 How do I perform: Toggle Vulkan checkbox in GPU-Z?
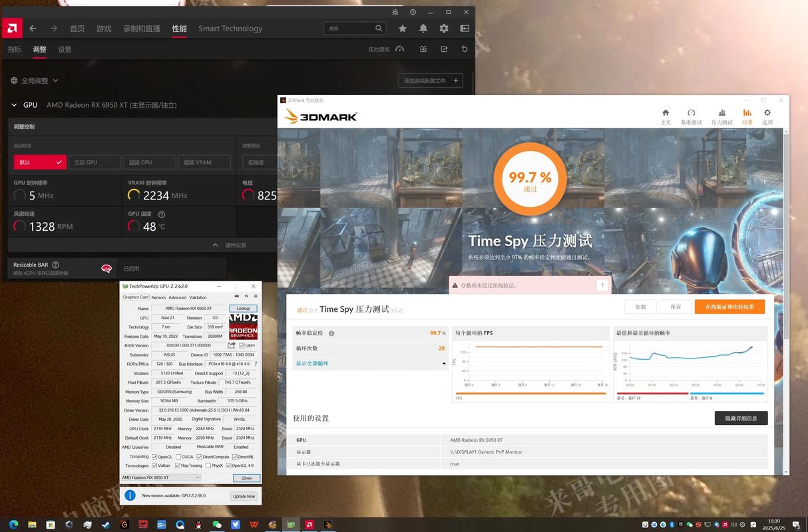[x=154, y=465]
